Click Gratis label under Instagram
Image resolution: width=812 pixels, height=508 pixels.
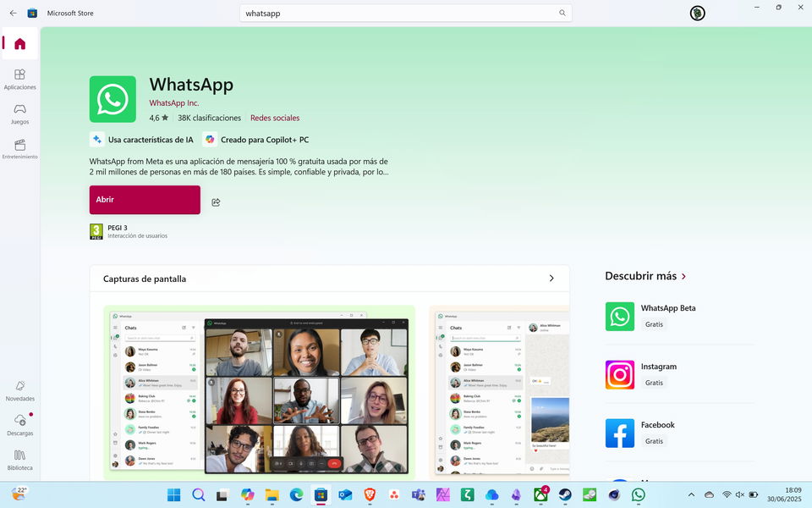pos(654,383)
